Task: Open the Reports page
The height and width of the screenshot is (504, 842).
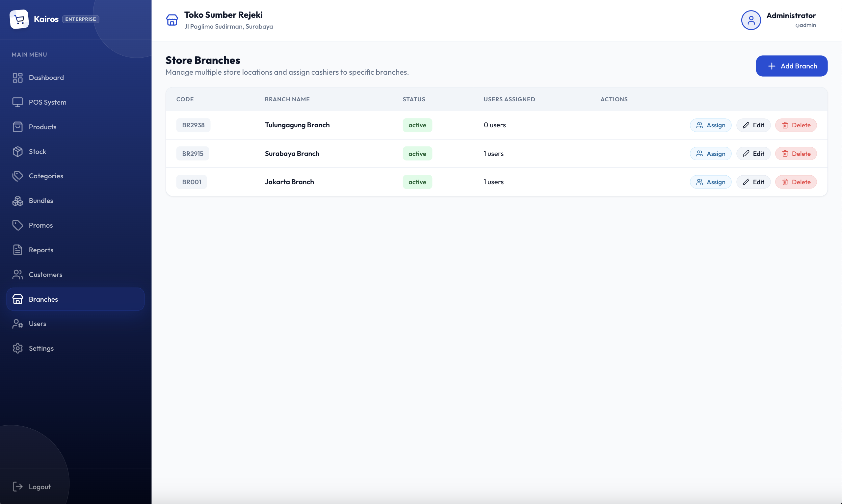Action: click(75, 250)
